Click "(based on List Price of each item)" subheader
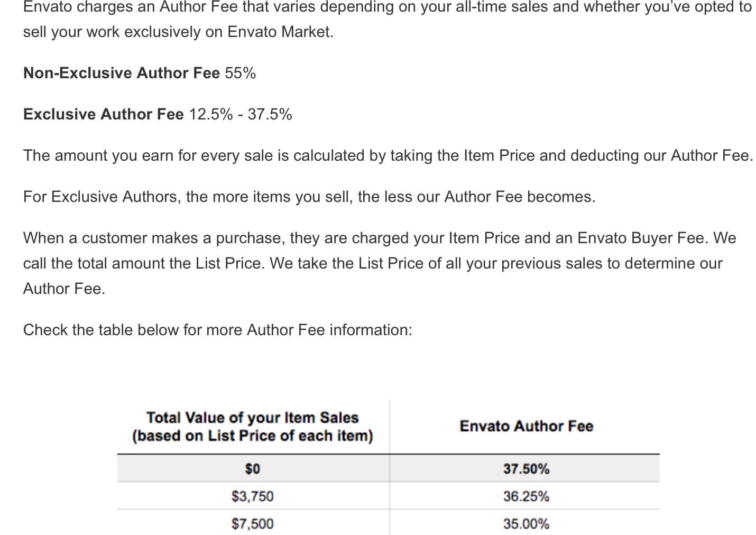 coord(252,436)
